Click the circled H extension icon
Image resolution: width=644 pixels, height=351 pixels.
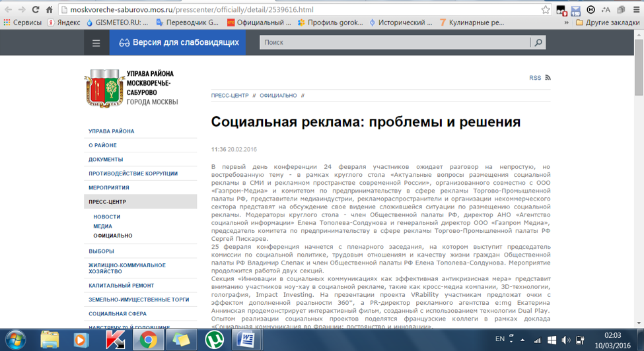[590, 9]
